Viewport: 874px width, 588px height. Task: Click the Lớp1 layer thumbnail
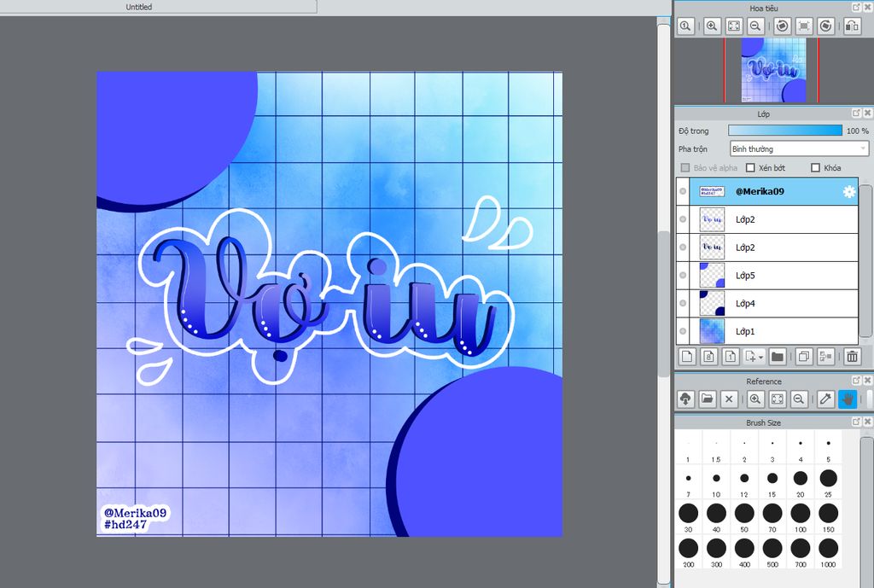click(712, 331)
